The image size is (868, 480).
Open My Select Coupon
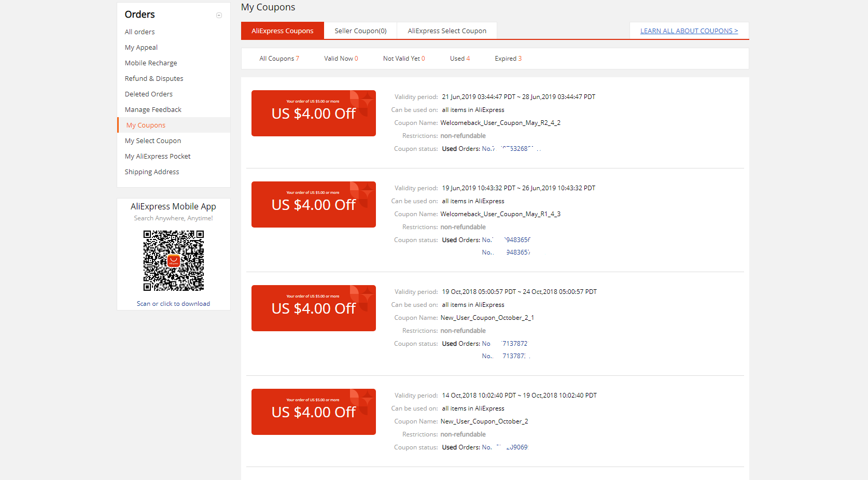tap(153, 140)
